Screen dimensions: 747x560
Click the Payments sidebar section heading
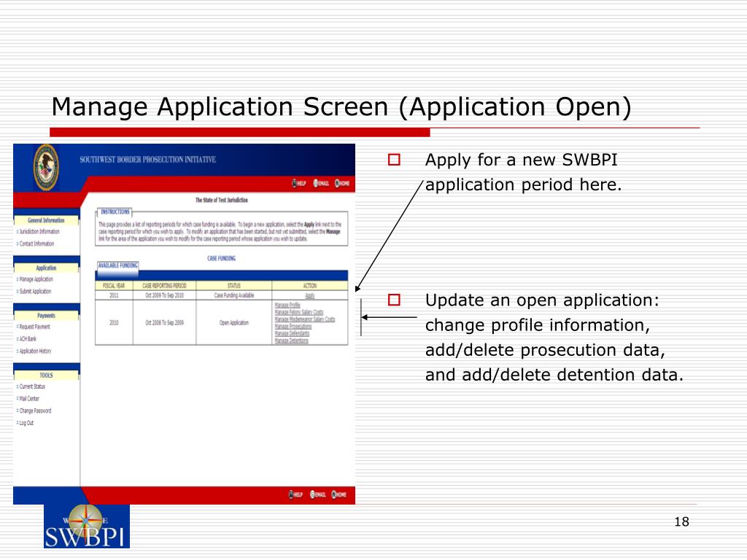[x=46, y=316]
